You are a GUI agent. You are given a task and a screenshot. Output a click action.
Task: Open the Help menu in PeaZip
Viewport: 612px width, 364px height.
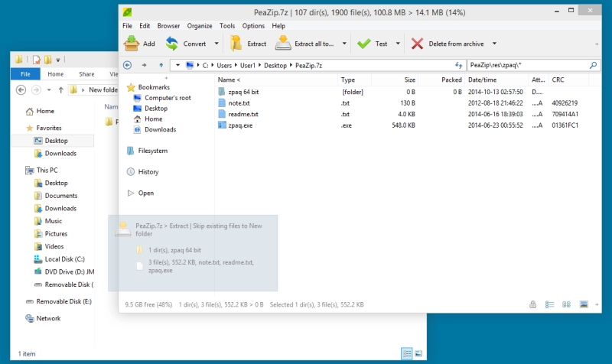click(x=278, y=26)
